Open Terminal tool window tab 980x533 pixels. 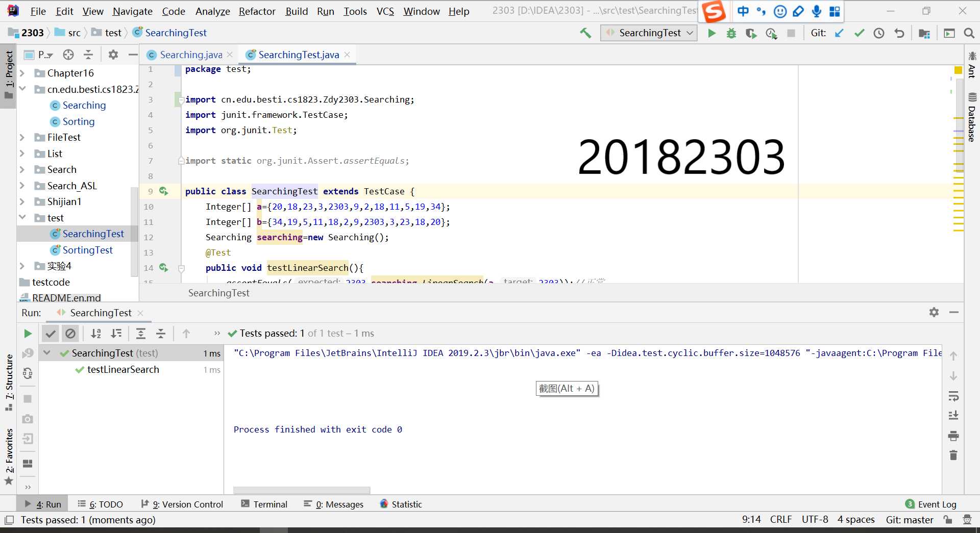264,504
